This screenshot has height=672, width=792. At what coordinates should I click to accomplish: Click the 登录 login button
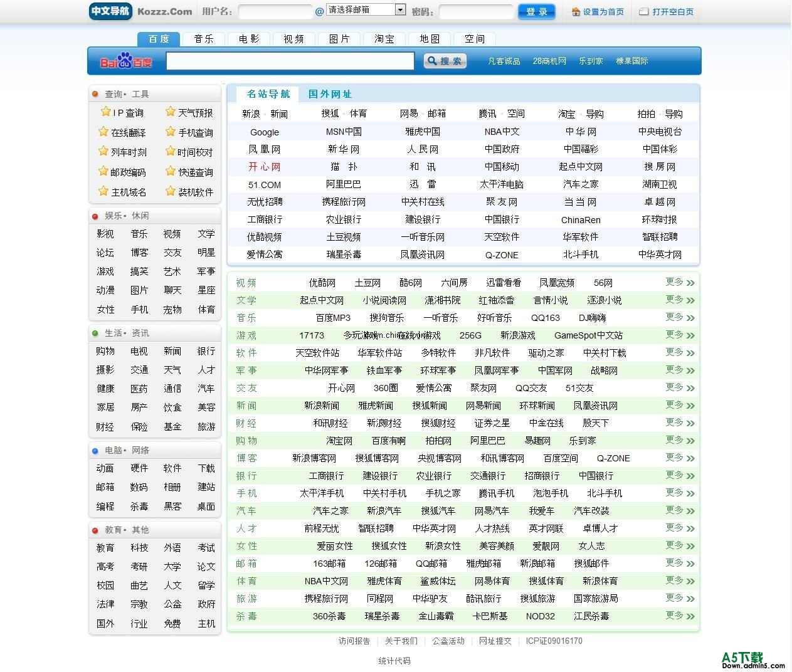tap(537, 11)
